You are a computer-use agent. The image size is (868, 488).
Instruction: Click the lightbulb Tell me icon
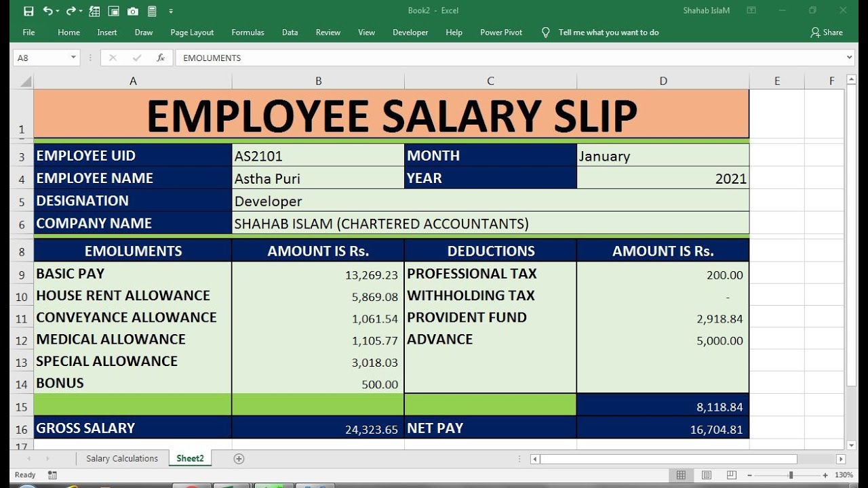pos(546,32)
